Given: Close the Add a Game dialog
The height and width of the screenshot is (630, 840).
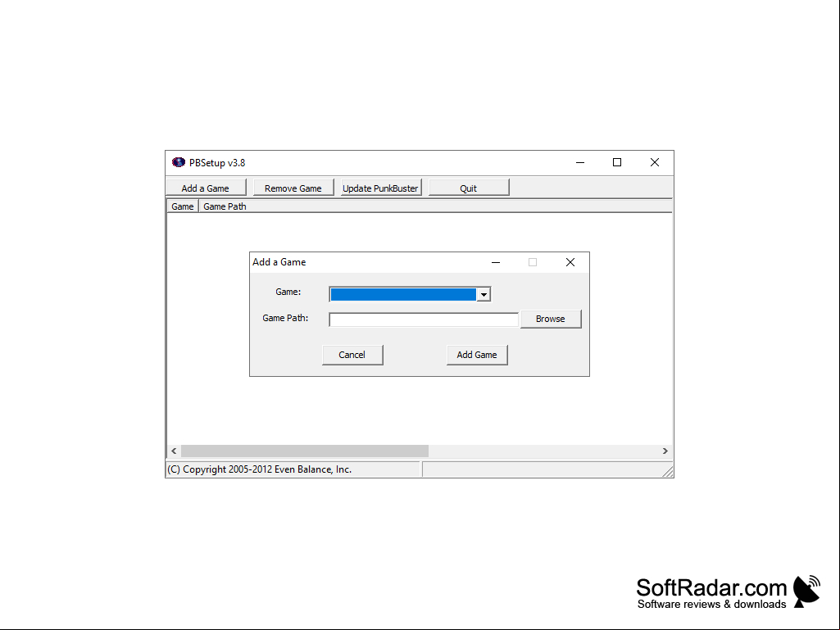Looking at the screenshot, I should 570,262.
